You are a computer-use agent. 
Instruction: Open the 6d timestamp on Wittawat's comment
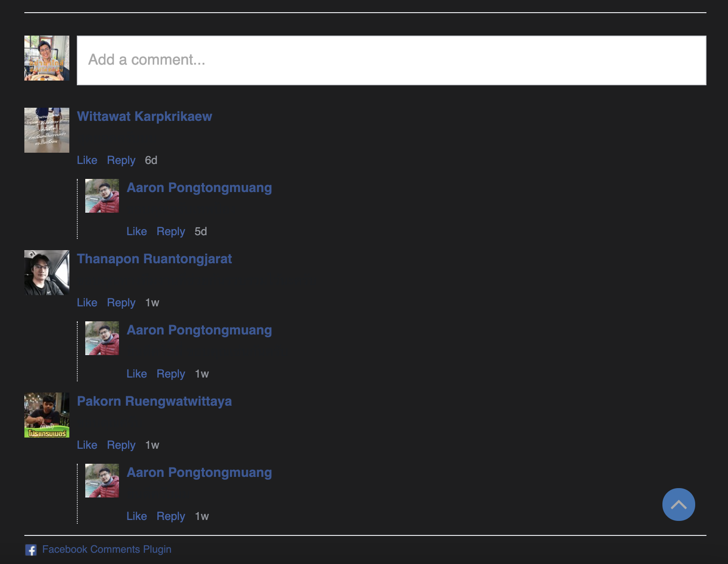click(151, 160)
